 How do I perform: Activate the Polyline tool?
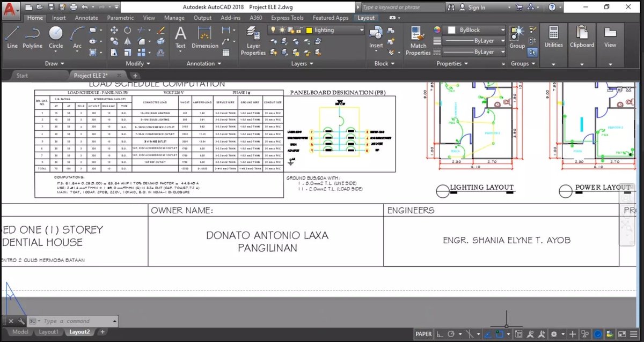(x=33, y=38)
